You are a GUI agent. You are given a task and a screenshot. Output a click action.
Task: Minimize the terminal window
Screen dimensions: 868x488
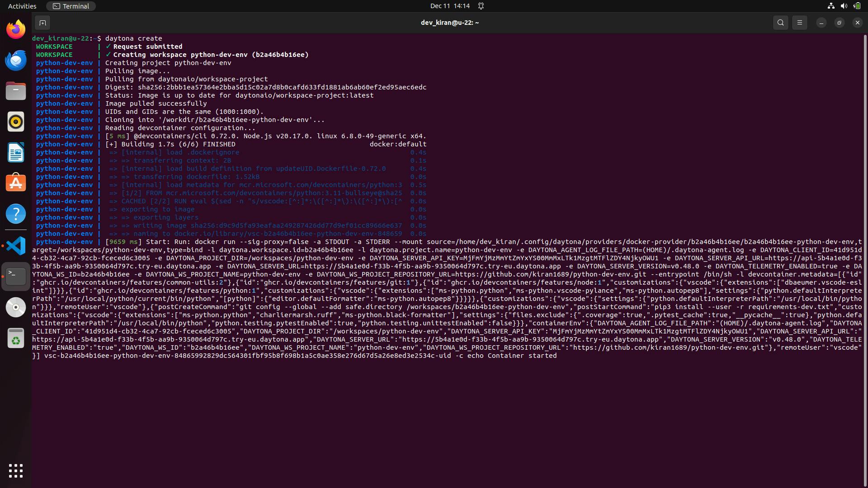click(x=821, y=23)
